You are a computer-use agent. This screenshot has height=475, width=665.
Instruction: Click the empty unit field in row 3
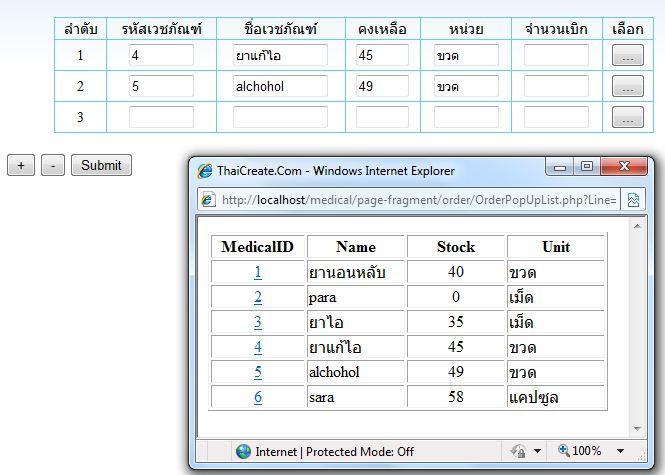pos(467,117)
